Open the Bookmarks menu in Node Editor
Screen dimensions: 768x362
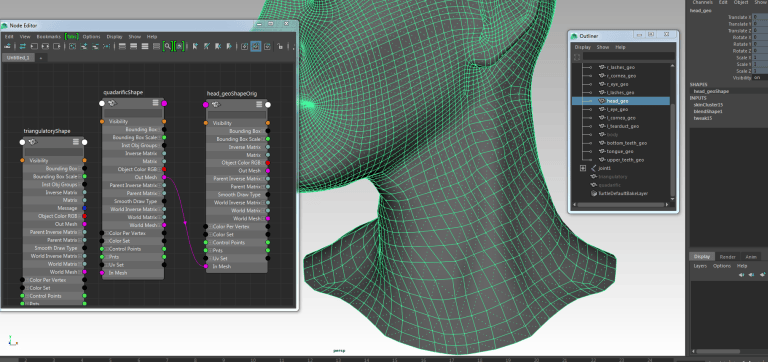click(48, 37)
